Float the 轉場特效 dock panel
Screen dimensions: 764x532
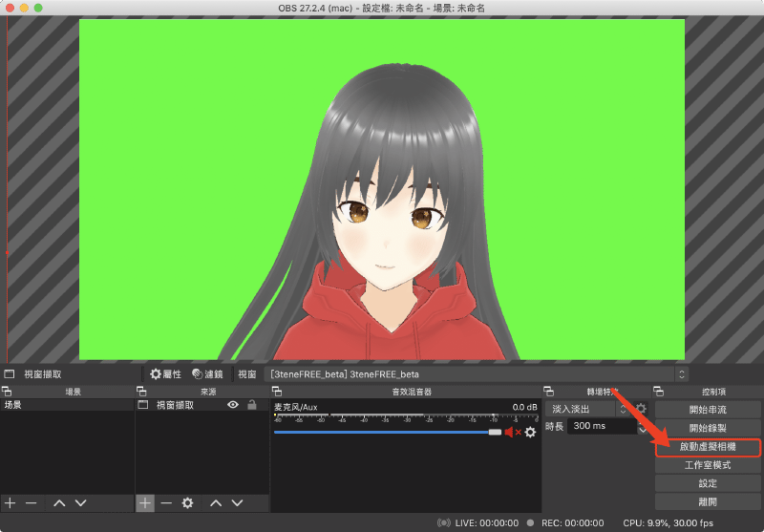coord(548,392)
